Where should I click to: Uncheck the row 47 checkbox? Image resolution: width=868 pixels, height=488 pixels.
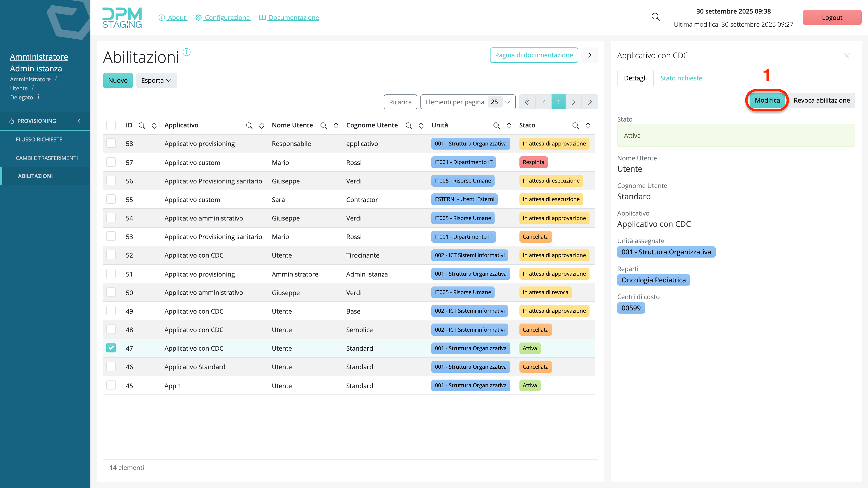pos(111,348)
